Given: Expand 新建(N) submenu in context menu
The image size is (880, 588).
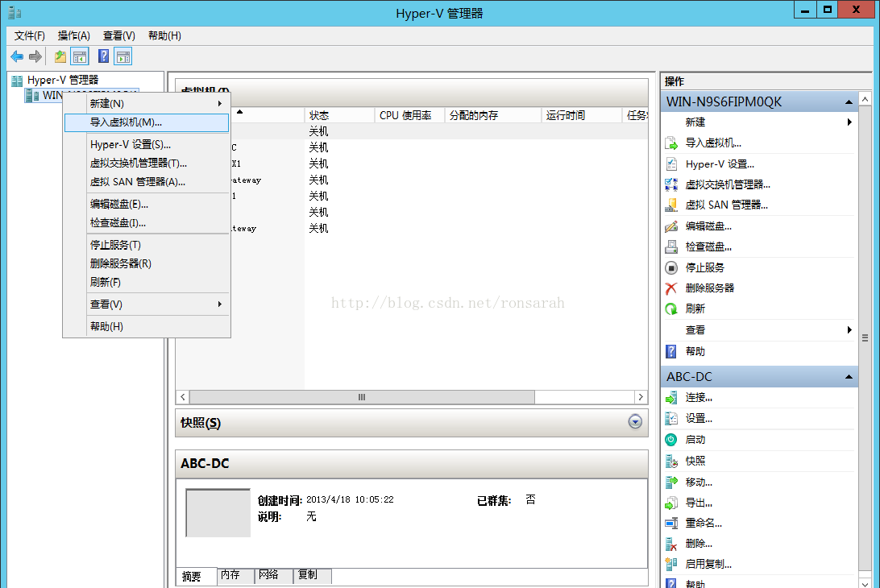Looking at the screenshot, I should click(147, 103).
